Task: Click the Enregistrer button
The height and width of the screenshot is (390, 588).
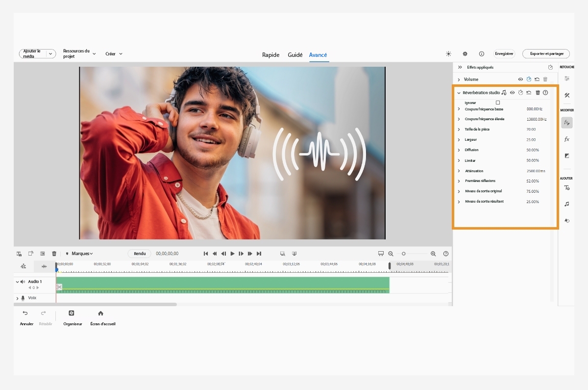Action: (504, 54)
